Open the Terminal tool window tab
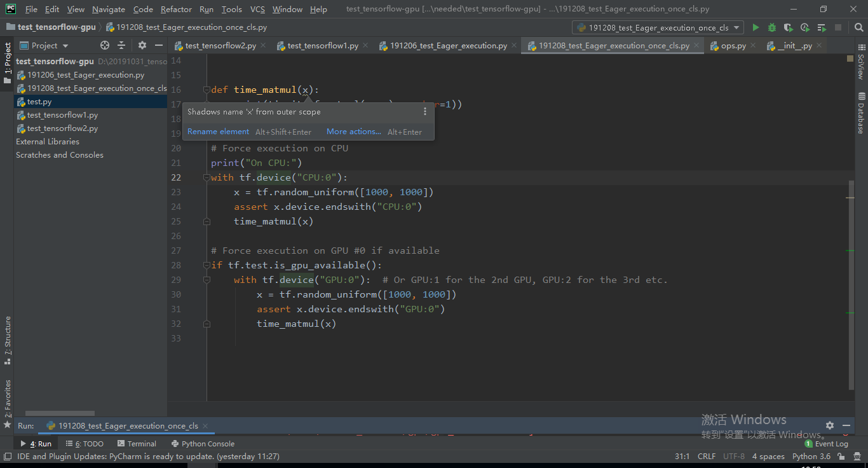The image size is (868, 468). tap(136, 443)
